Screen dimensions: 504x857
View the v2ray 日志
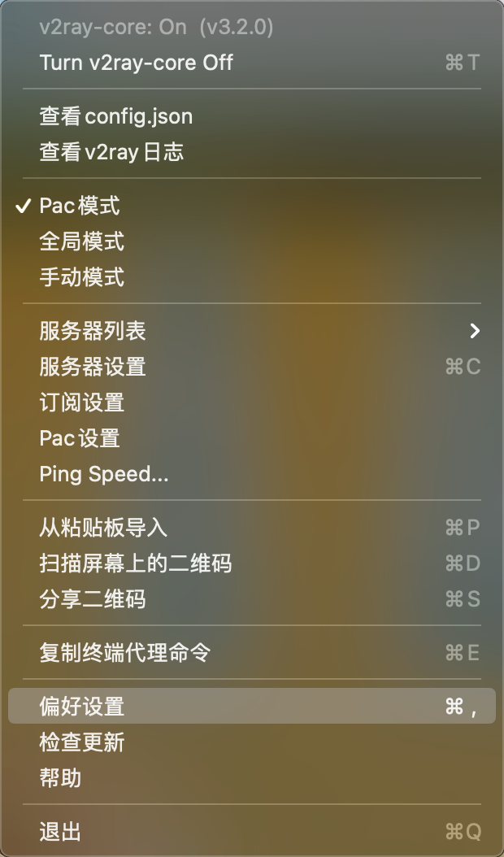[111, 151]
